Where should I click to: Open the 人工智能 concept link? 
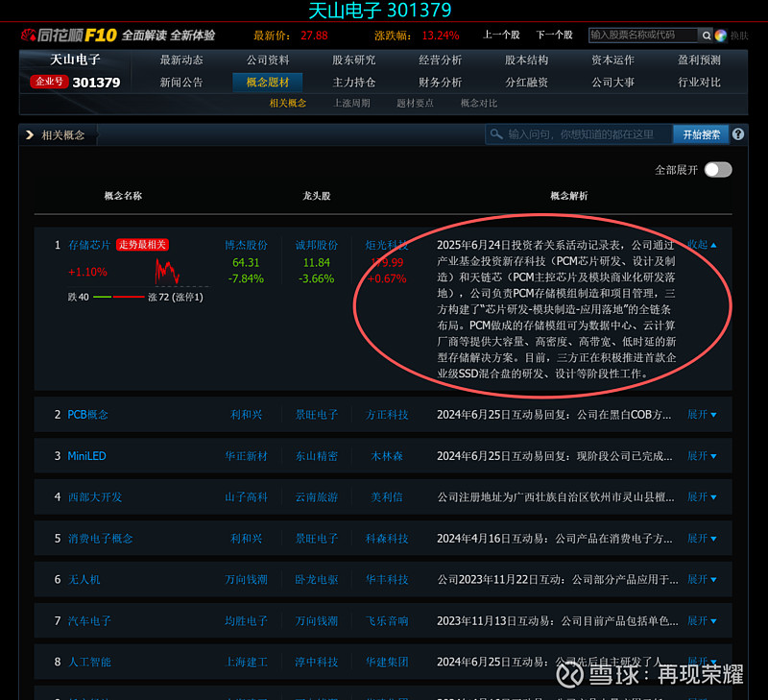point(89,662)
